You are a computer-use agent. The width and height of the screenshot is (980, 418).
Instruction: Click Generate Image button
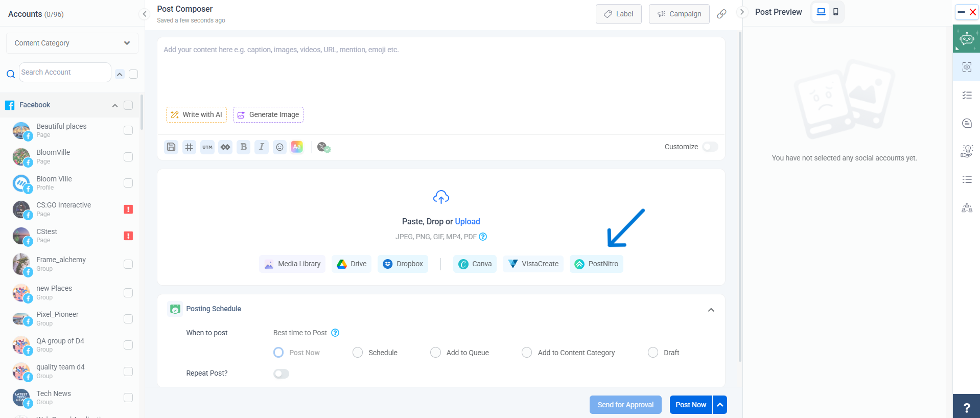(x=268, y=114)
